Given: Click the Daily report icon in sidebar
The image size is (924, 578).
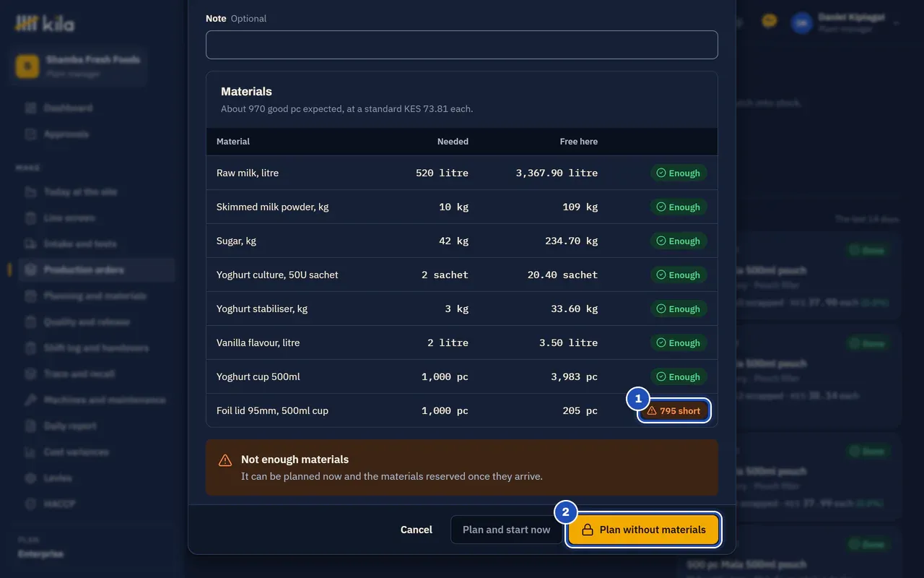Looking at the screenshot, I should pyautogui.click(x=30, y=426).
